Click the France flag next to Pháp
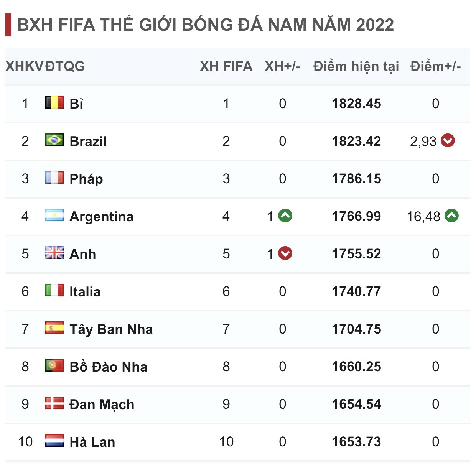 tap(54, 178)
